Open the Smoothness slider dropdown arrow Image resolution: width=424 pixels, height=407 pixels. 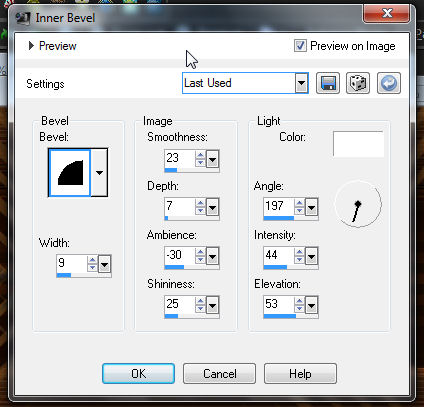tap(212, 160)
